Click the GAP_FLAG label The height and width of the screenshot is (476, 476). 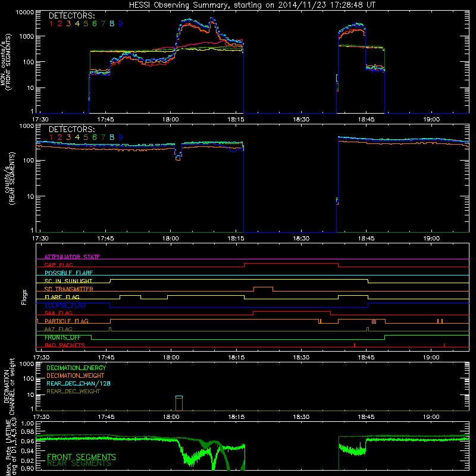[x=58, y=265]
